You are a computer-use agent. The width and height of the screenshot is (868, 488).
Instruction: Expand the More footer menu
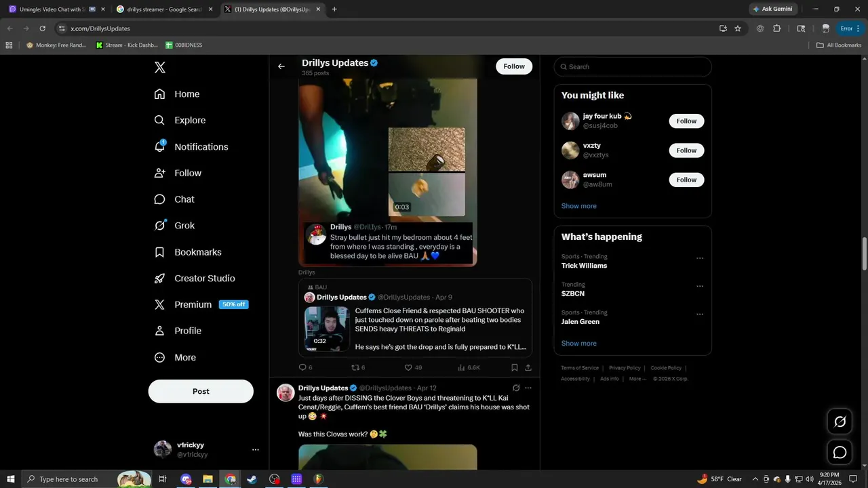coord(637,379)
